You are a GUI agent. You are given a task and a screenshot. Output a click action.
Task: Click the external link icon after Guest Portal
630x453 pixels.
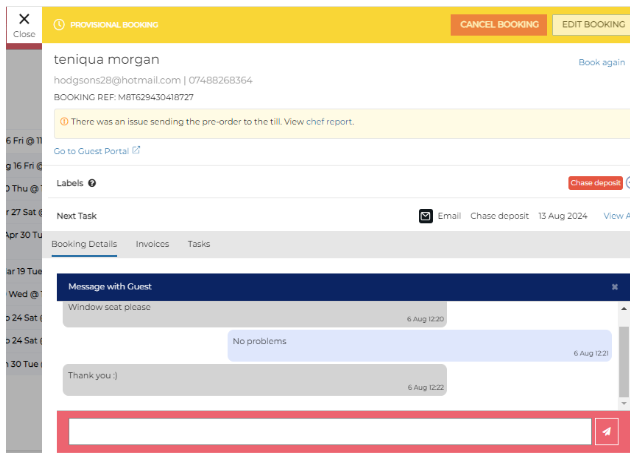(136, 151)
